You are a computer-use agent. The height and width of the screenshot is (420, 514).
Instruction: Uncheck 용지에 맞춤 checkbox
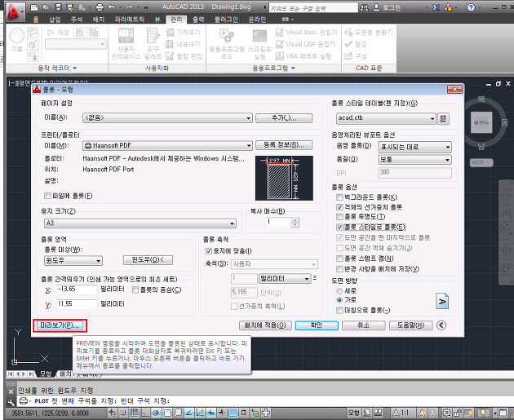coord(208,251)
